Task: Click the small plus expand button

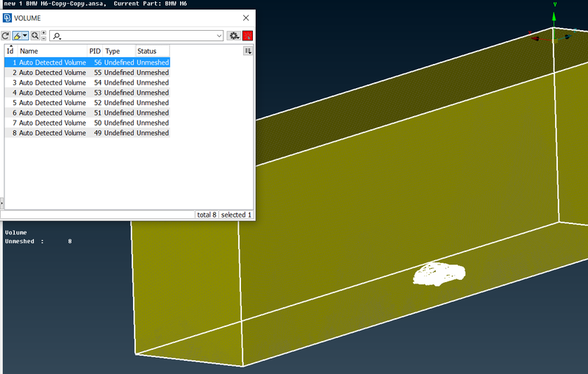Action: pyautogui.click(x=44, y=33)
